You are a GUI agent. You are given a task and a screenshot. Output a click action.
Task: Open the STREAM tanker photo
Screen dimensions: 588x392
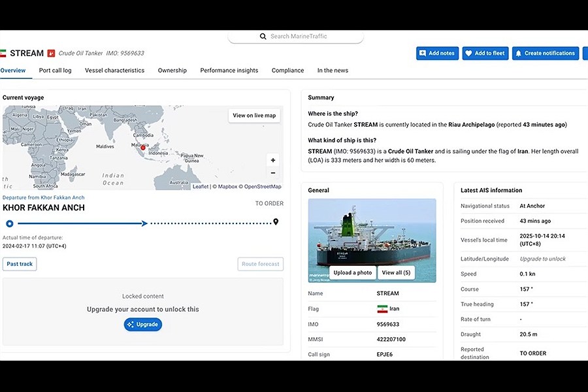(x=372, y=232)
